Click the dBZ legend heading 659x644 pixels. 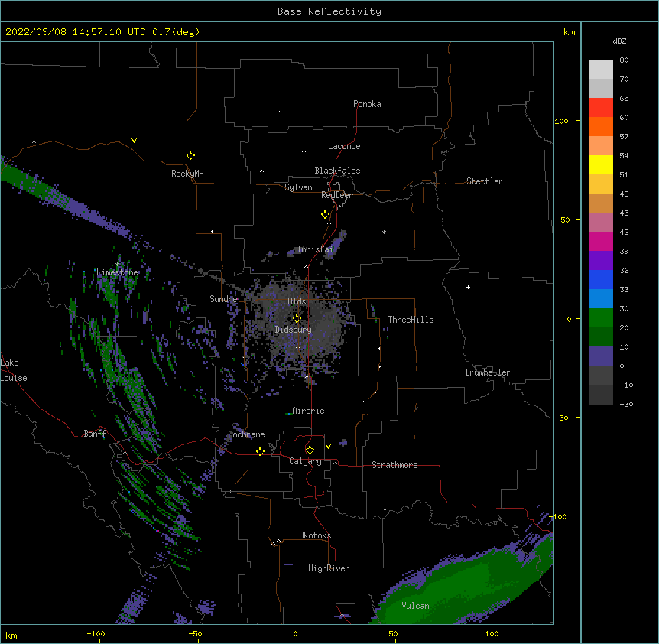click(x=619, y=41)
